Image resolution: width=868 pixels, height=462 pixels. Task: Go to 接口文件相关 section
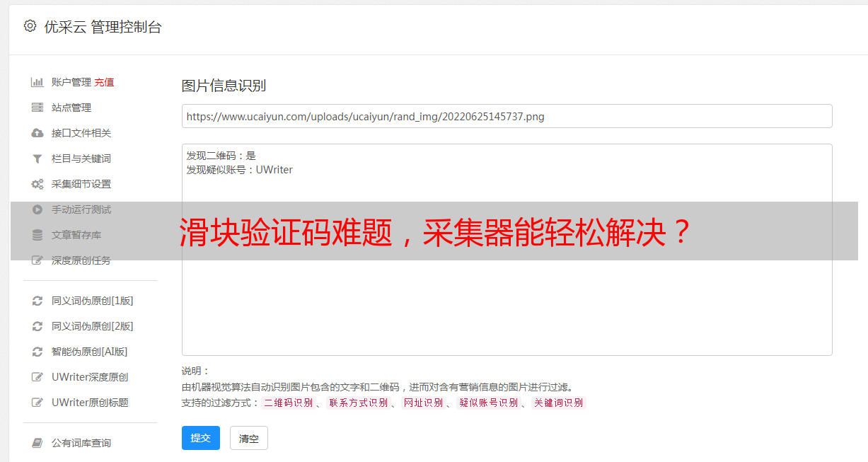81,133
